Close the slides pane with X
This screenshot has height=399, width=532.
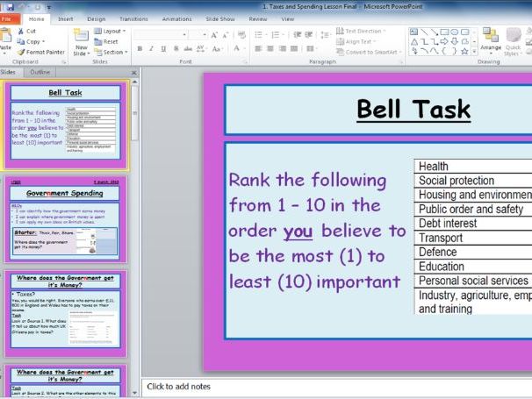[133, 72]
